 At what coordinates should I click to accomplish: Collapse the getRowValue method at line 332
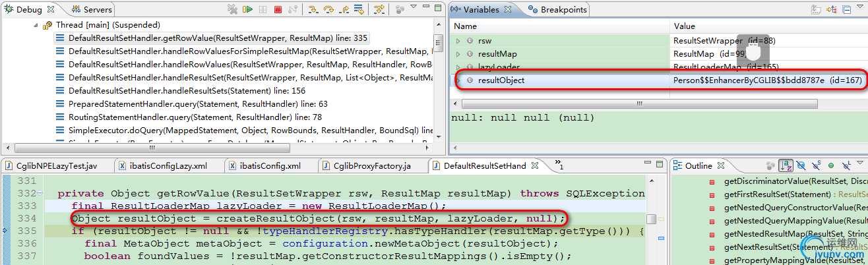(40, 194)
